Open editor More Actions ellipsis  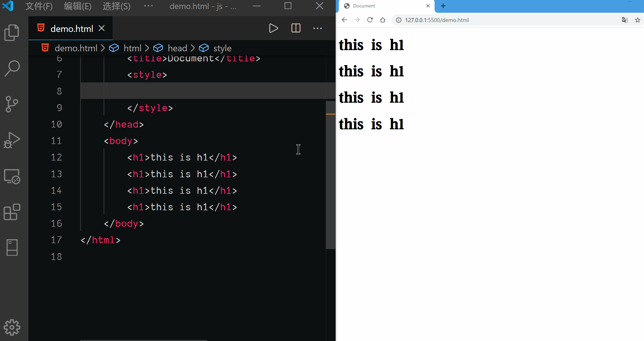coord(317,28)
